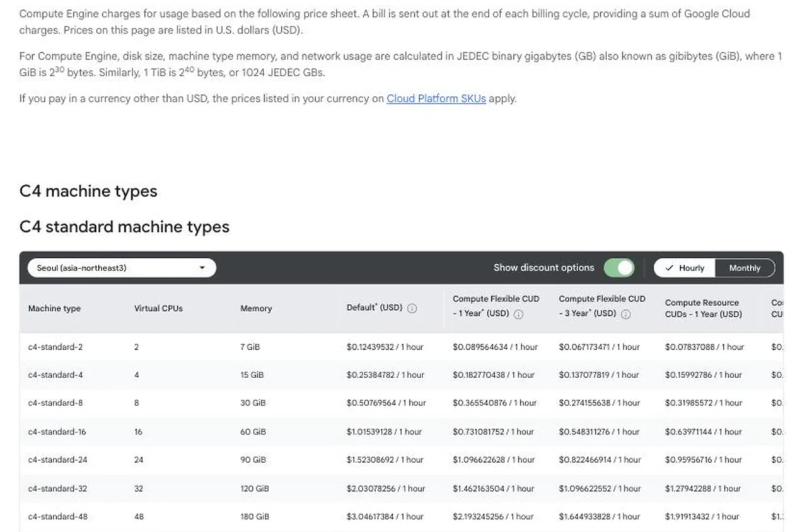Select the c4-standard-2 machine type cell
Viewport: 807px width, 532px height.
click(x=55, y=347)
